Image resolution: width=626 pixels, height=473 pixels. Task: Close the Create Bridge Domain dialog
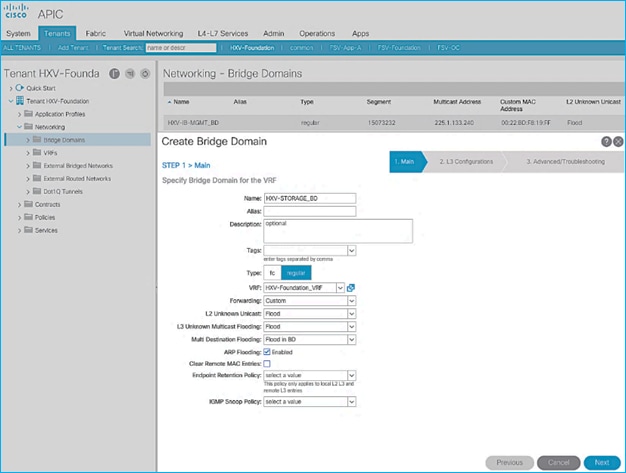tap(618, 141)
